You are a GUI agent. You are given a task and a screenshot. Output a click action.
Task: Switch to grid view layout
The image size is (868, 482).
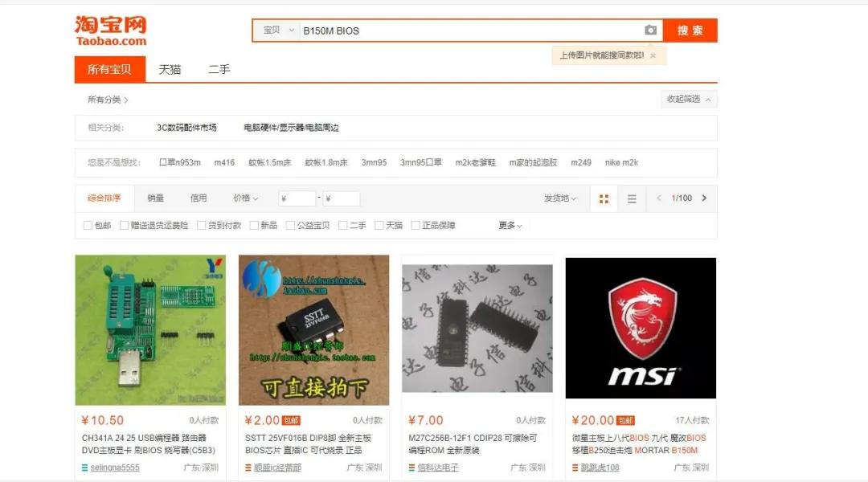[604, 198]
